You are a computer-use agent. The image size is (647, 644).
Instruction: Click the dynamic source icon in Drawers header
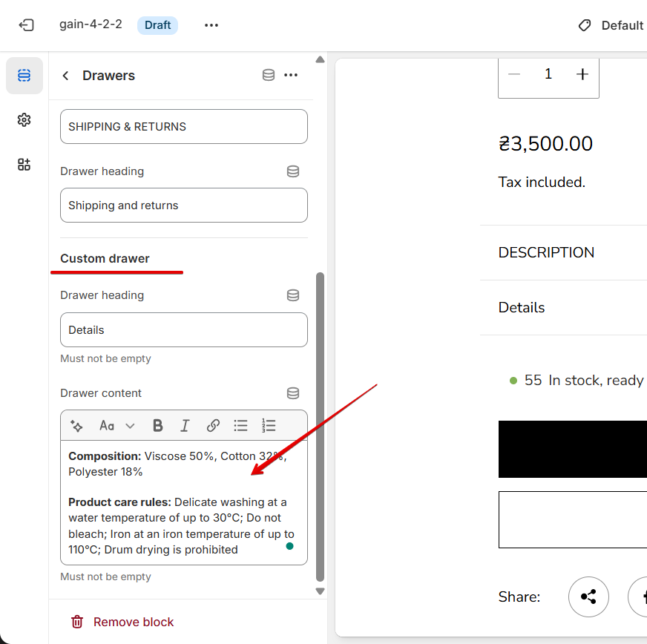(269, 75)
